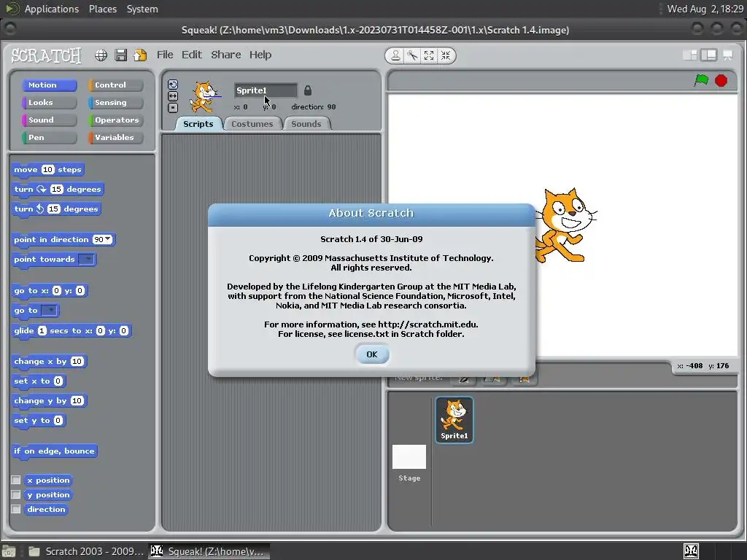Enable the x position checkbox

click(16, 480)
